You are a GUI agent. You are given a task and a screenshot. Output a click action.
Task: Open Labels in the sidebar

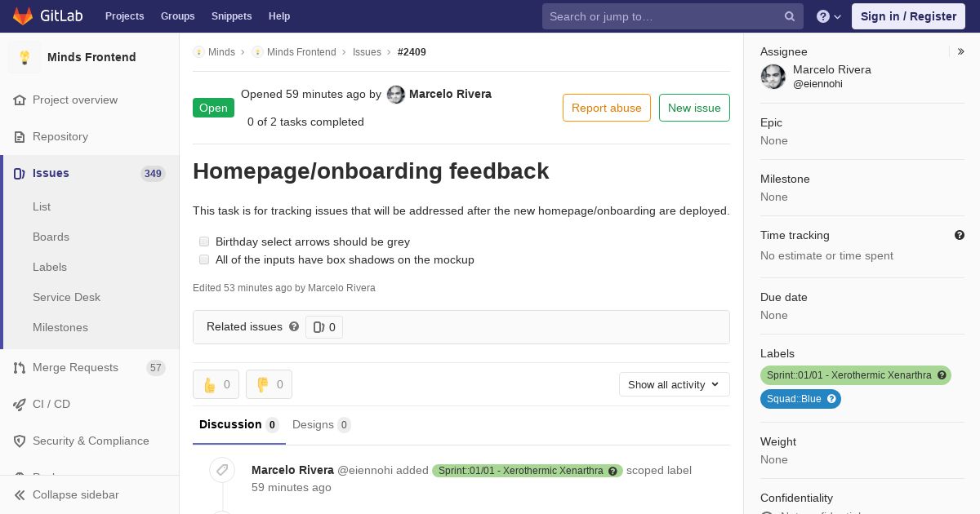click(x=50, y=267)
